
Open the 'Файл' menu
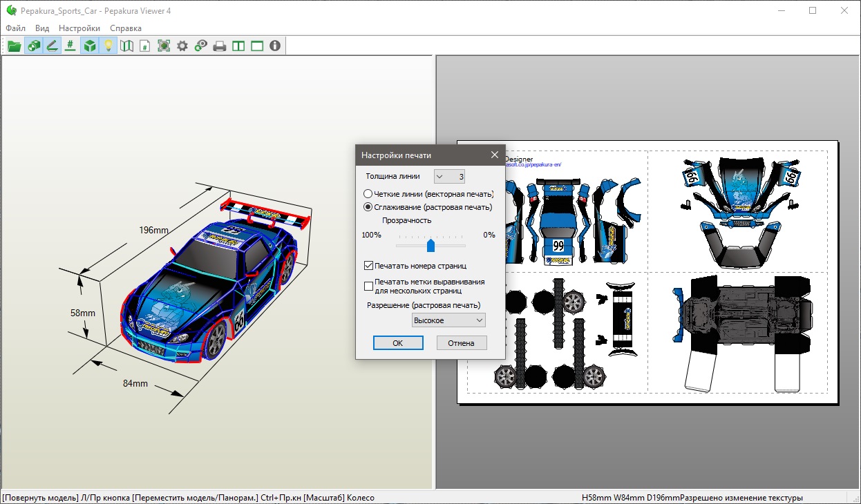15,28
